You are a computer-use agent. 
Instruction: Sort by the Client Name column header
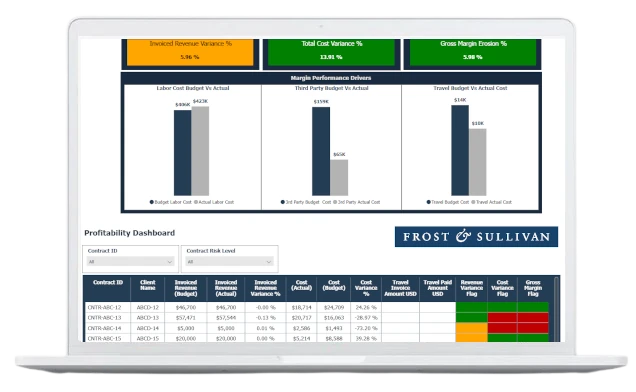tap(148, 285)
